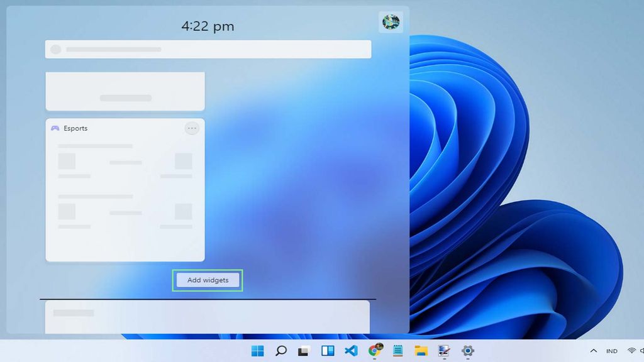
Task: Launch Visual Studio Code from the taskbar
Action: [x=351, y=351]
